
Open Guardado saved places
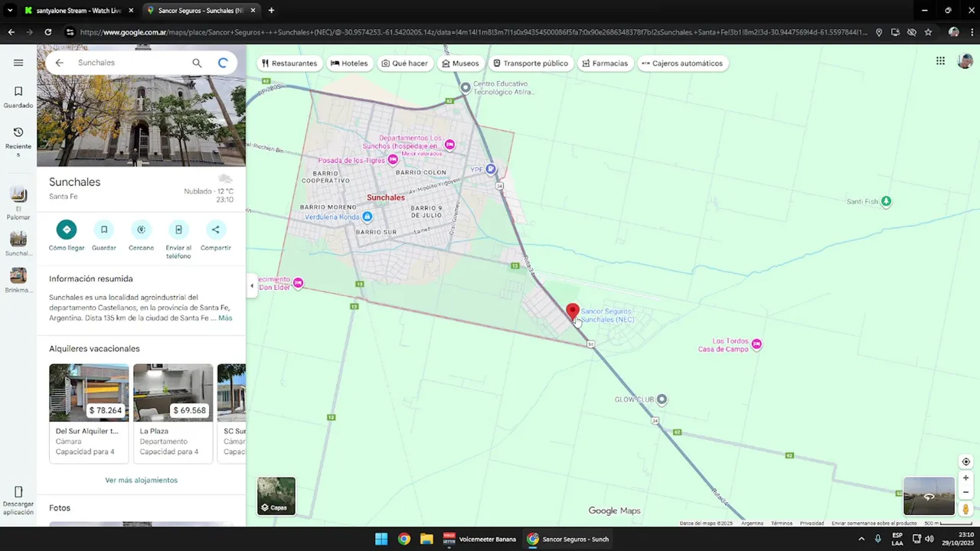(x=18, y=97)
